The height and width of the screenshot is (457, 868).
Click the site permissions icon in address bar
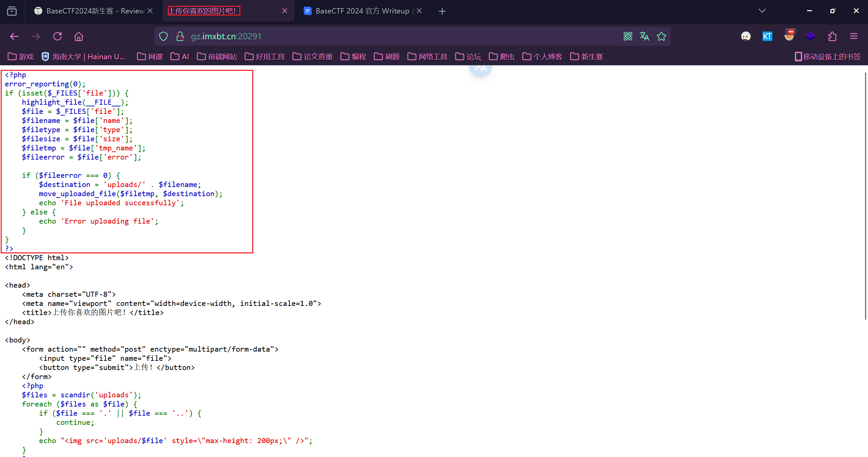click(180, 36)
